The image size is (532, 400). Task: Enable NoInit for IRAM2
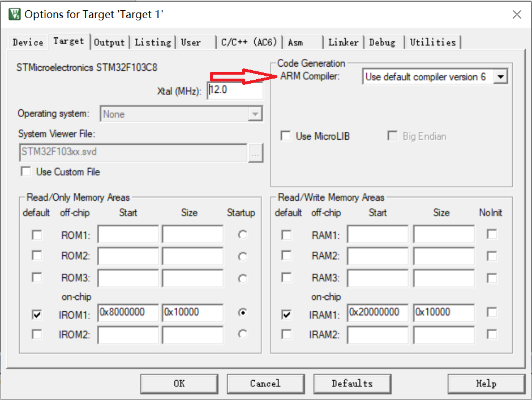tap(492, 334)
